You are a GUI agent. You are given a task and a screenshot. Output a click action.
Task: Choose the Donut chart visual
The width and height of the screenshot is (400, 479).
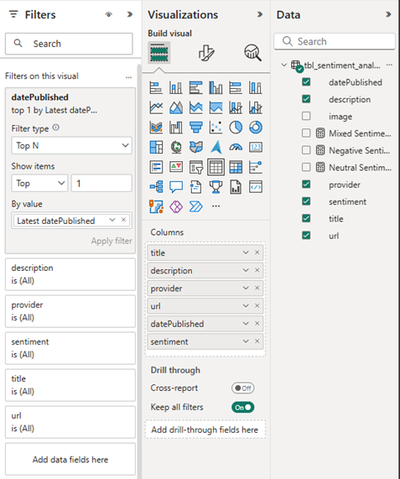click(x=256, y=127)
